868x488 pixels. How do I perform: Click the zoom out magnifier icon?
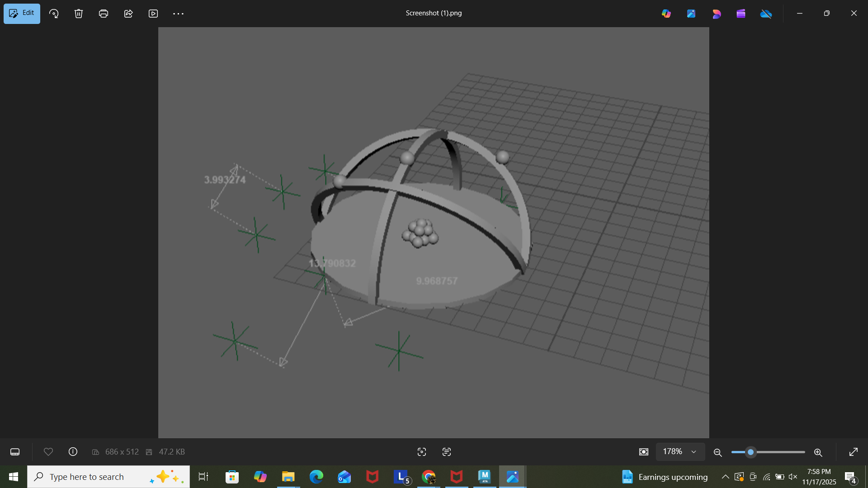click(x=717, y=452)
